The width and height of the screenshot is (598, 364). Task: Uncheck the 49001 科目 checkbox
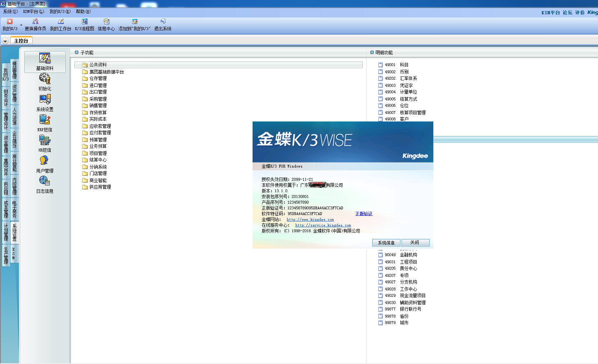point(380,65)
